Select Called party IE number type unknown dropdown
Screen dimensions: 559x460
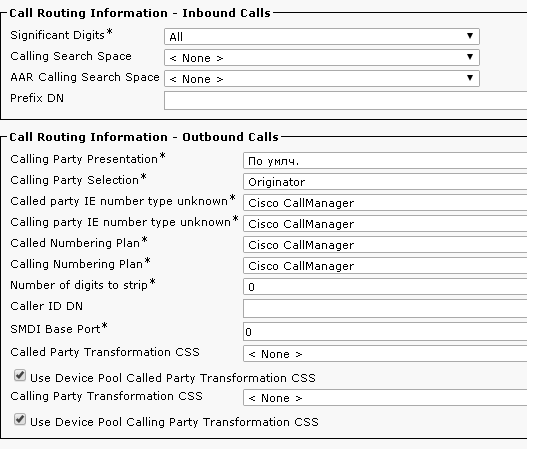click(385, 203)
